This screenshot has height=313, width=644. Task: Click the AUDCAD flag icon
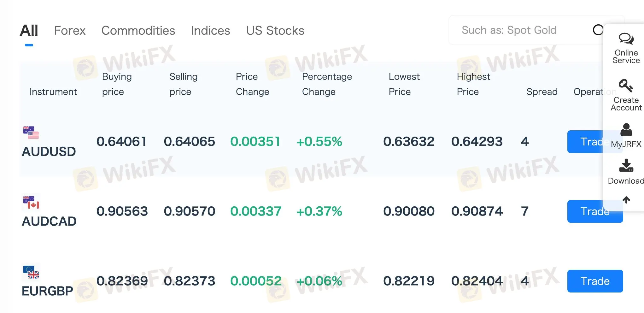pyautogui.click(x=31, y=202)
